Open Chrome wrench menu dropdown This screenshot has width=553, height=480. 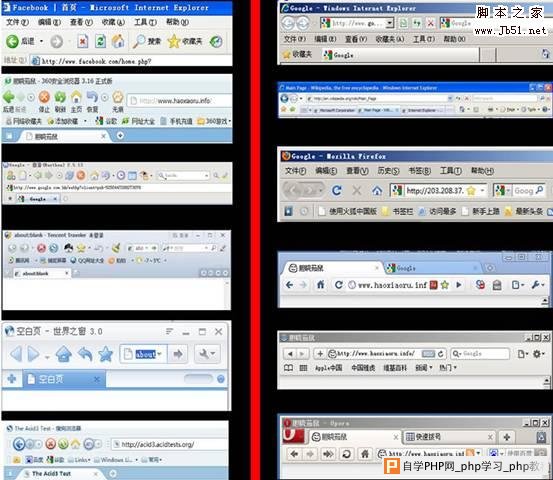coord(538,285)
